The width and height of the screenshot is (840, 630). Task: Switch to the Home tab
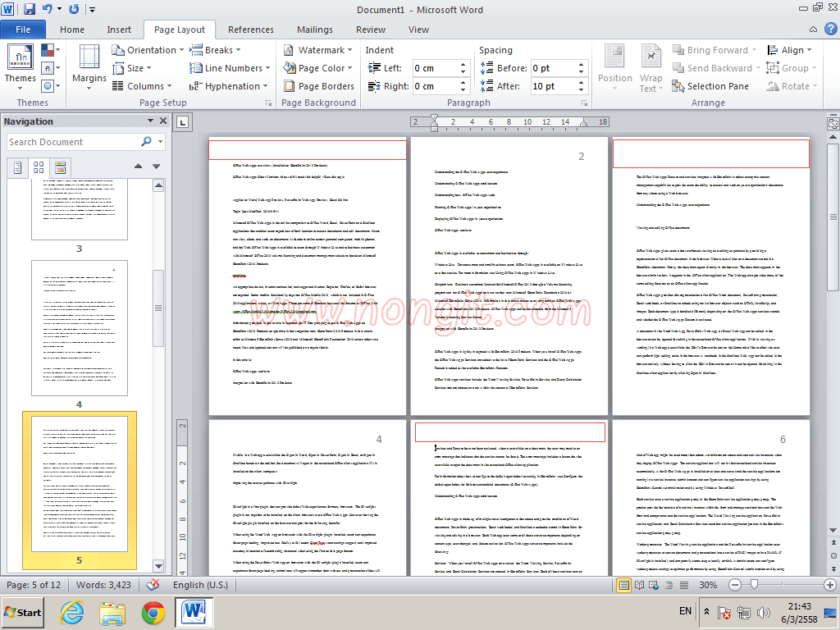click(72, 30)
